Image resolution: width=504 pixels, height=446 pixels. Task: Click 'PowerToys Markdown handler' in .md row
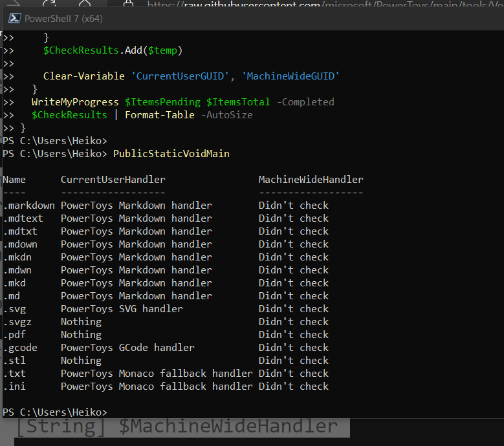click(x=137, y=296)
